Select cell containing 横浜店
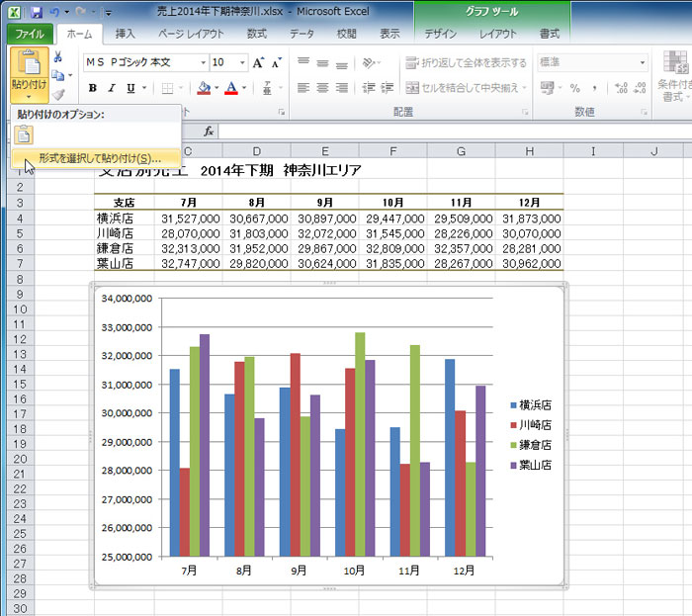The height and width of the screenshot is (616, 692). 123,218
